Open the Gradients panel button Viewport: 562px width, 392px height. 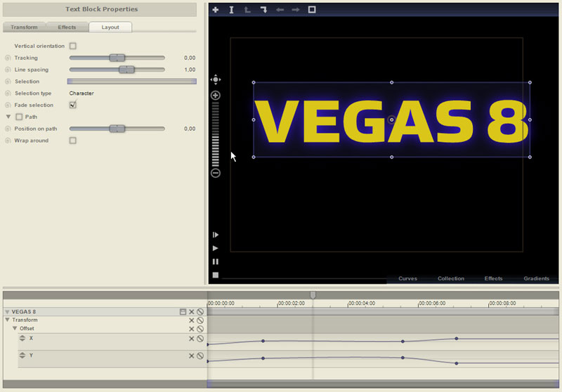tap(536, 279)
